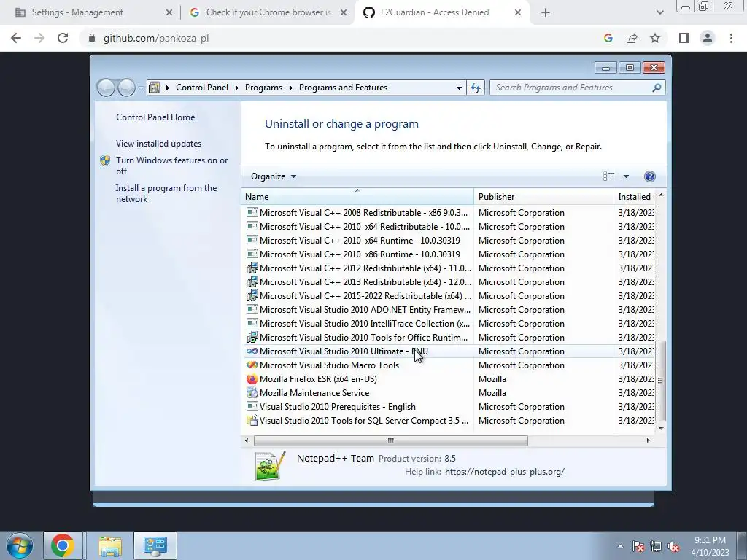Sort the list by the Publisher column

point(543,197)
